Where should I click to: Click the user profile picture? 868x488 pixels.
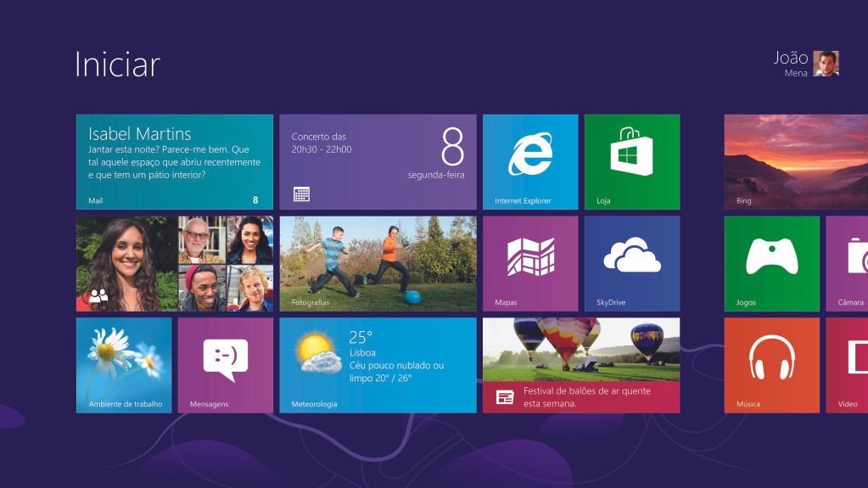826,64
